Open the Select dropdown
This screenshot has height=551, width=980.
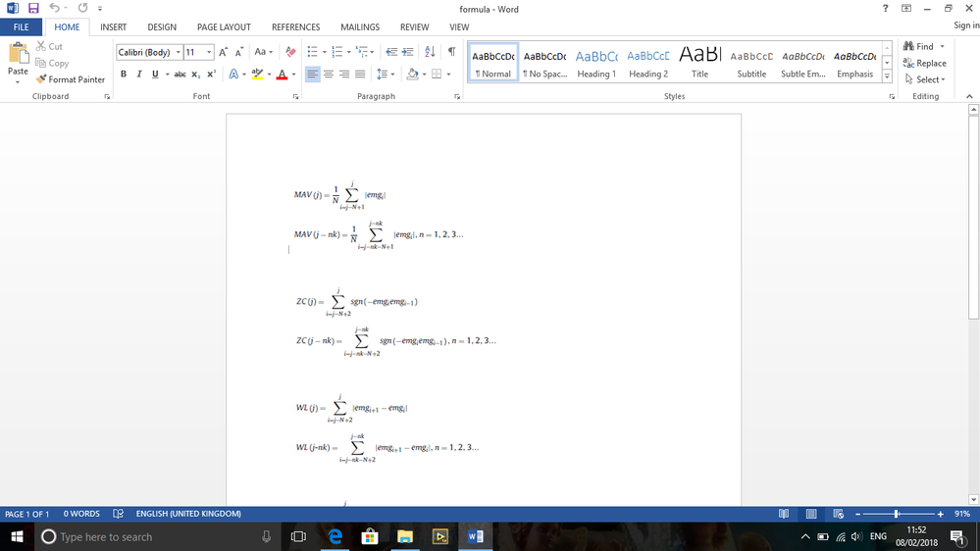[925, 79]
